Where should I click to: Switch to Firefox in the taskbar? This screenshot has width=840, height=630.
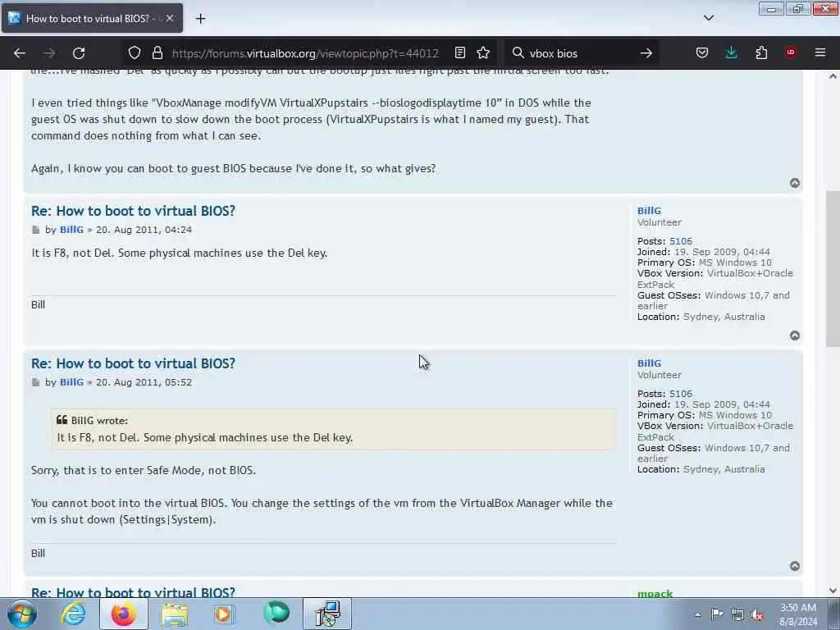click(123, 614)
